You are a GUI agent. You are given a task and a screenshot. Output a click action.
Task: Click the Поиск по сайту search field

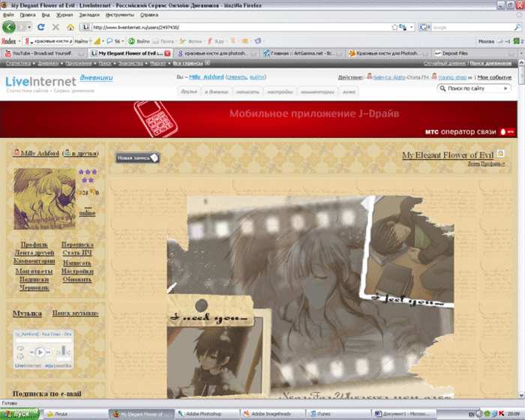[475, 88]
